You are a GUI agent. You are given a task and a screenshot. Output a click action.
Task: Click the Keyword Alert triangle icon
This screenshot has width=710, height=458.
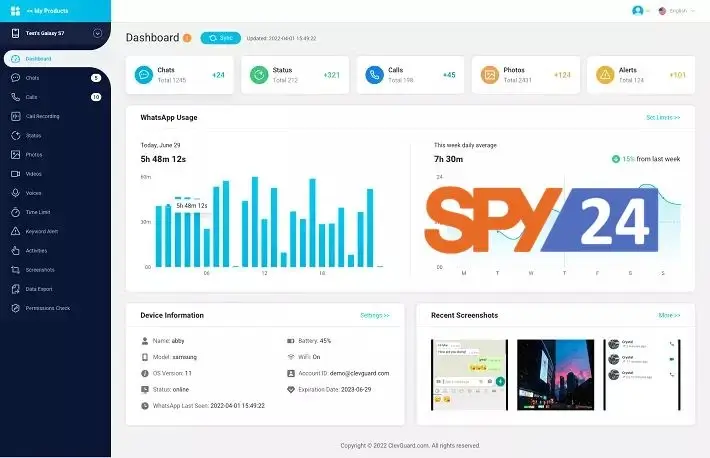15,231
